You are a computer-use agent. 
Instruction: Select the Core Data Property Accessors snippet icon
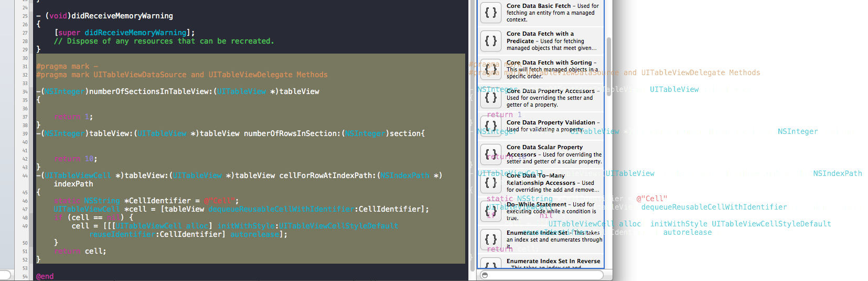pos(491,97)
